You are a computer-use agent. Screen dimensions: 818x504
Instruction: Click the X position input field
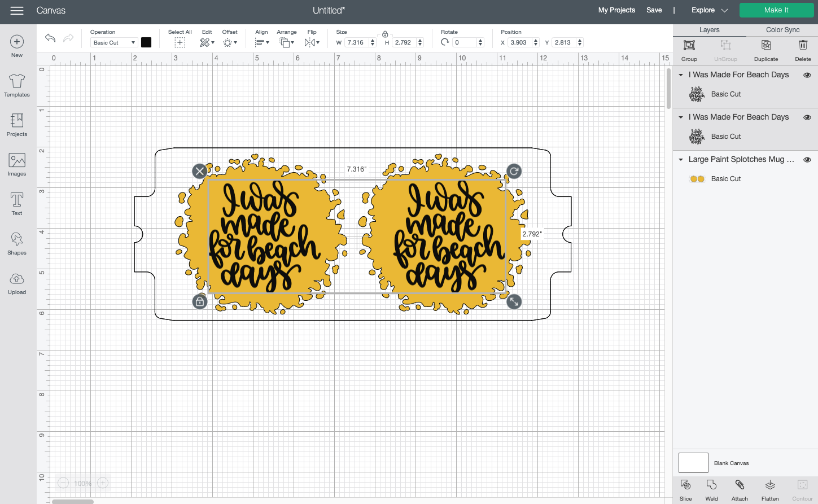[519, 42]
